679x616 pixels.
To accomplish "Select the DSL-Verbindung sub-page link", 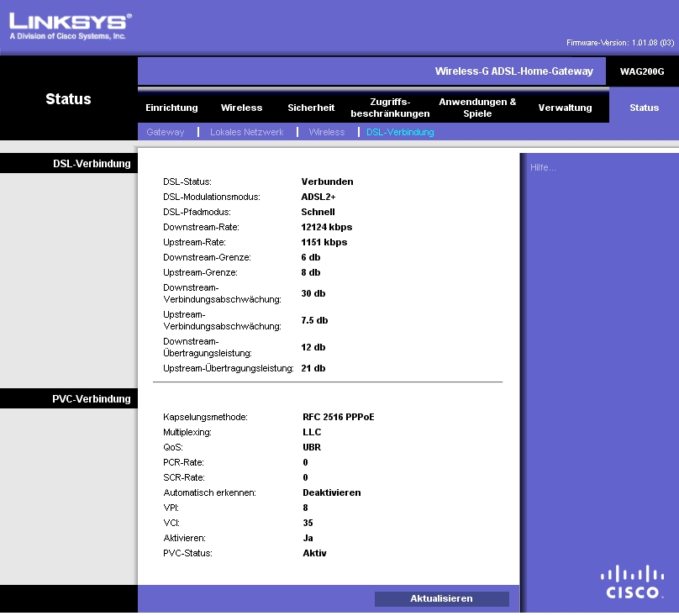I will point(400,132).
